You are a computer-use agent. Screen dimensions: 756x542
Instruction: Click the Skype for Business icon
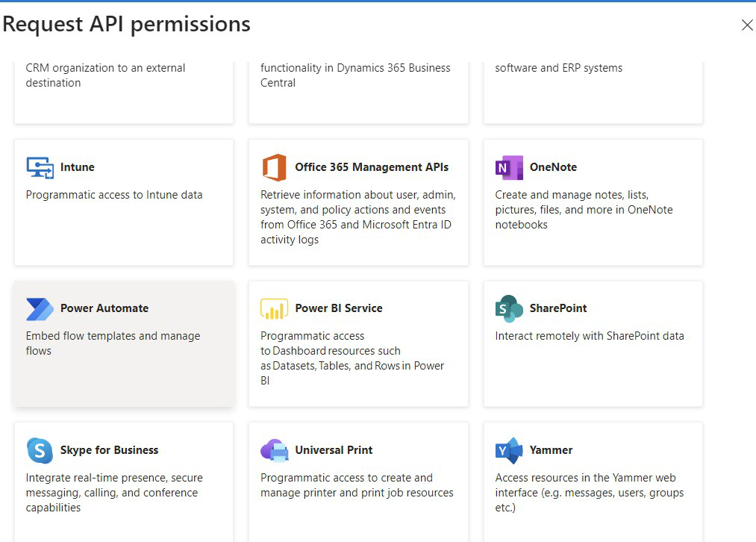[x=40, y=450]
